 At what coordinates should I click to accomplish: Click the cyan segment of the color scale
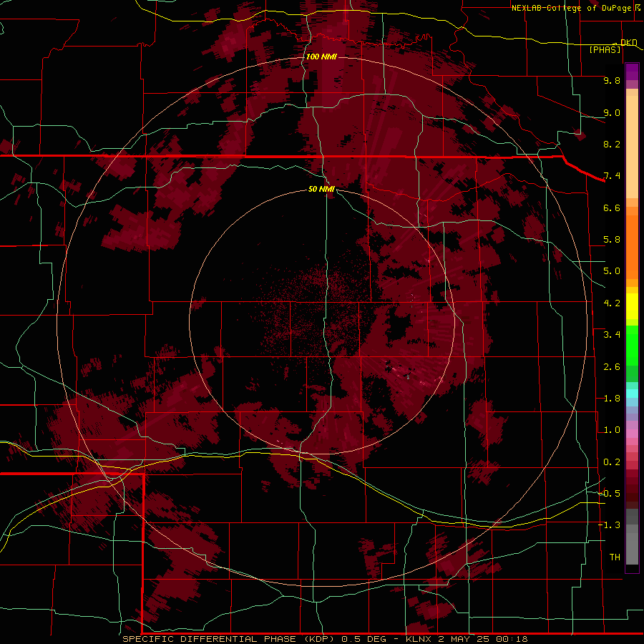coord(632,394)
